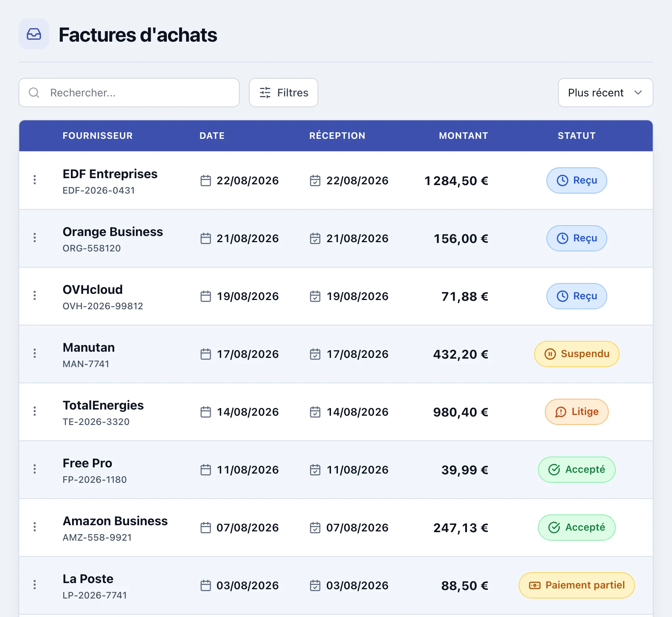Open row menu for Manutan
Image resolution: width=672 pixels, height=617 pixels.
(x=35, y=353)
